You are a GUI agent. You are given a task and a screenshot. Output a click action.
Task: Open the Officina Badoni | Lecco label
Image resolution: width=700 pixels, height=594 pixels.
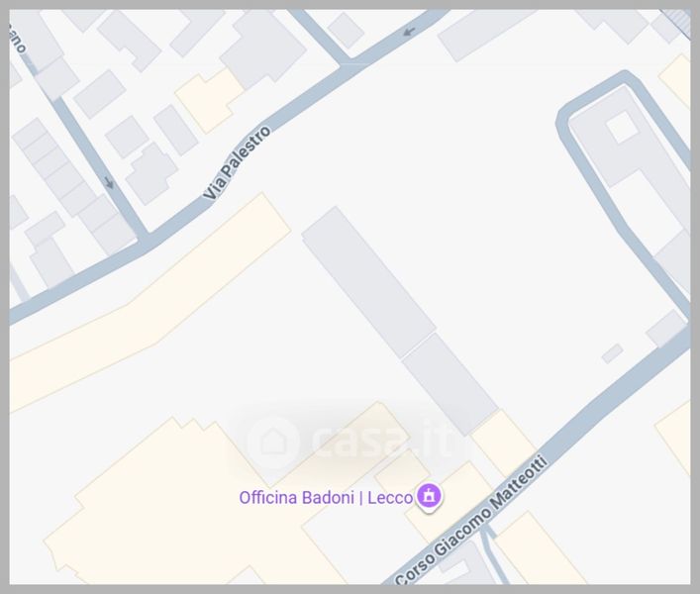coord(326,498)
